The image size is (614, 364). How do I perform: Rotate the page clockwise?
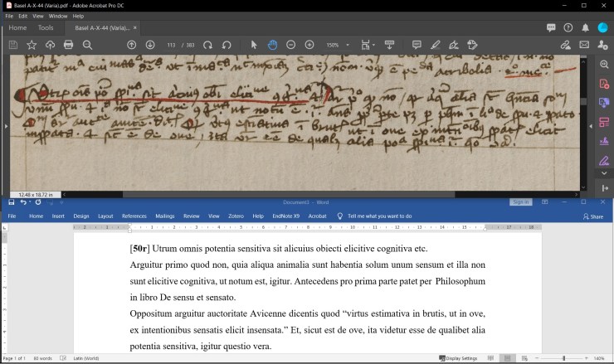225,44
